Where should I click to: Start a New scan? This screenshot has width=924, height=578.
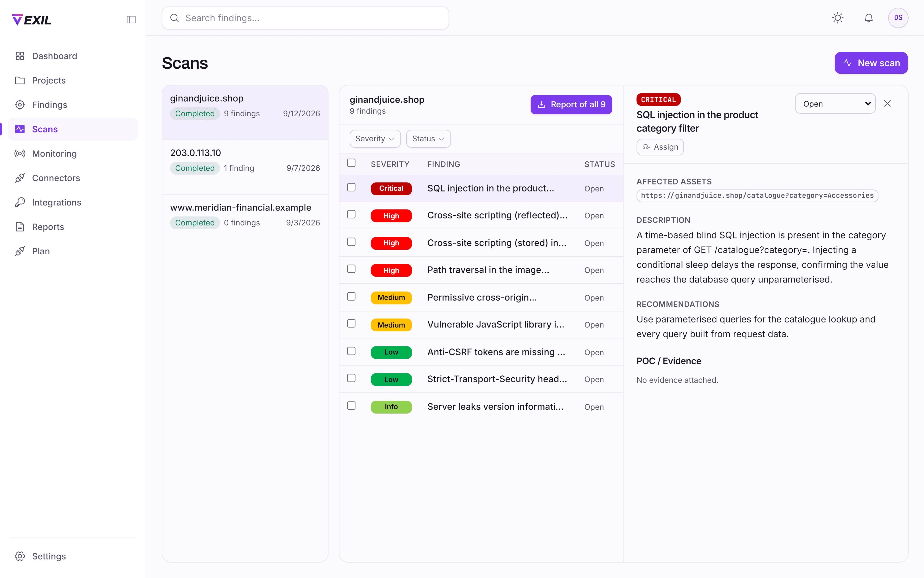pyautogui.click(x=871, y=63)
